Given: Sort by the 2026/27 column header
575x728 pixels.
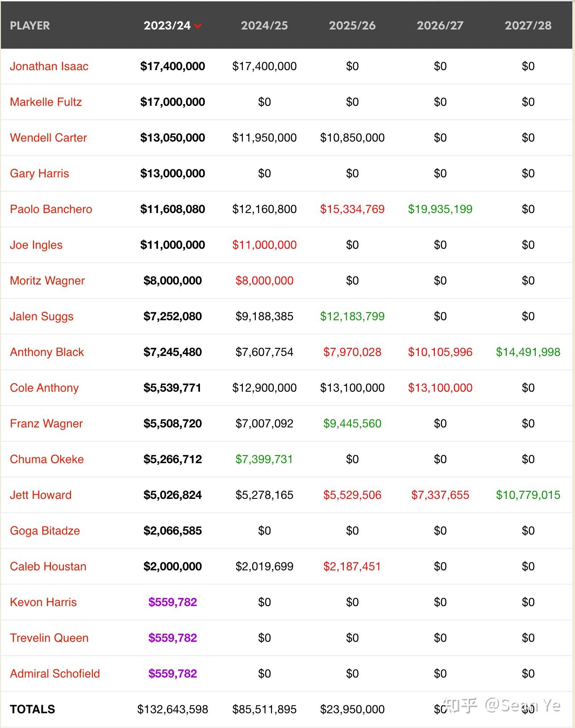Looking at the screenshot, I should (x=440, y=25).
